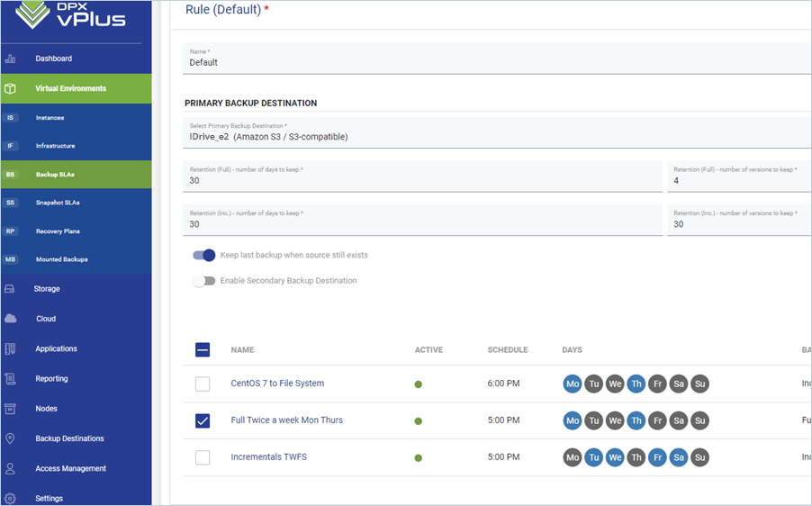Uncheck Full Twice a week Mon Thurs
Viewport: 812px width, 506px height.
pyautogui.click(x=203, y=420)
